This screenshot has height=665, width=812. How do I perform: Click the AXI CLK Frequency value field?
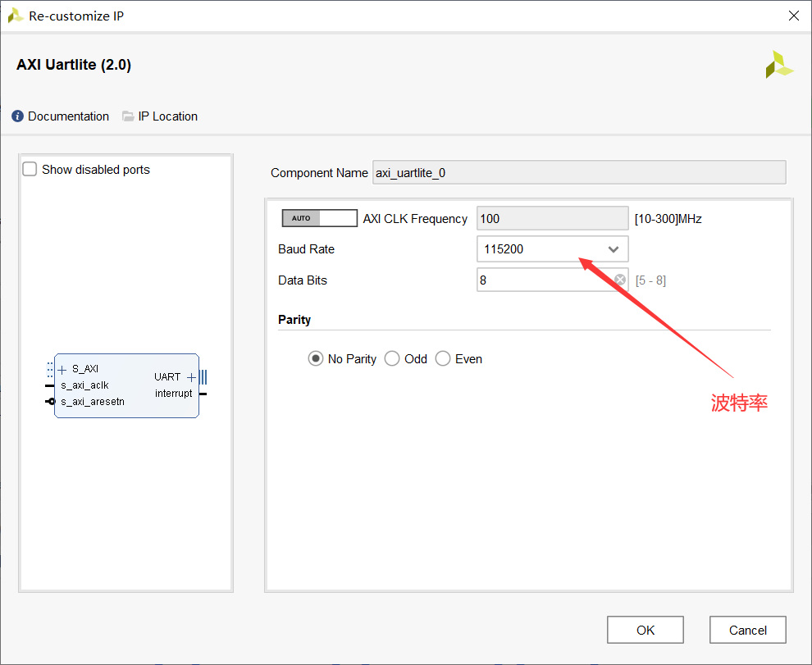551,219
